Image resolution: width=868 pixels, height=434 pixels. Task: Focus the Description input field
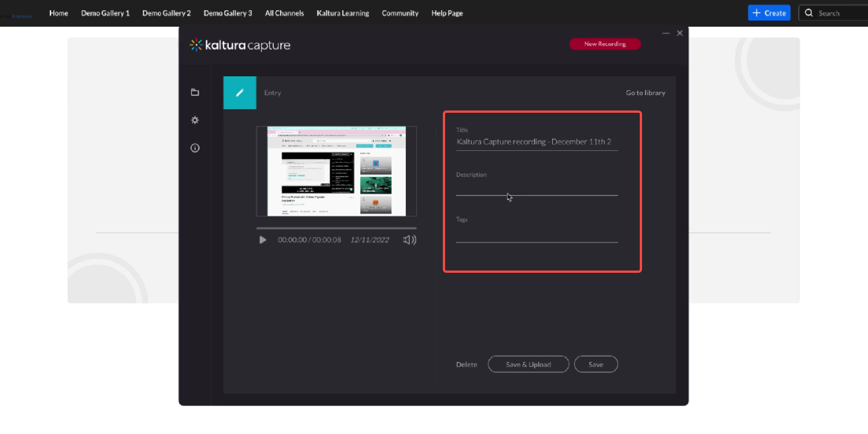537,188
